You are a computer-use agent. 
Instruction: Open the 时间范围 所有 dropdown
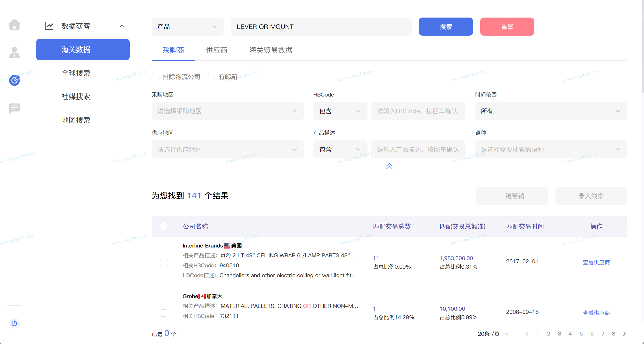(x=551, y=111)
